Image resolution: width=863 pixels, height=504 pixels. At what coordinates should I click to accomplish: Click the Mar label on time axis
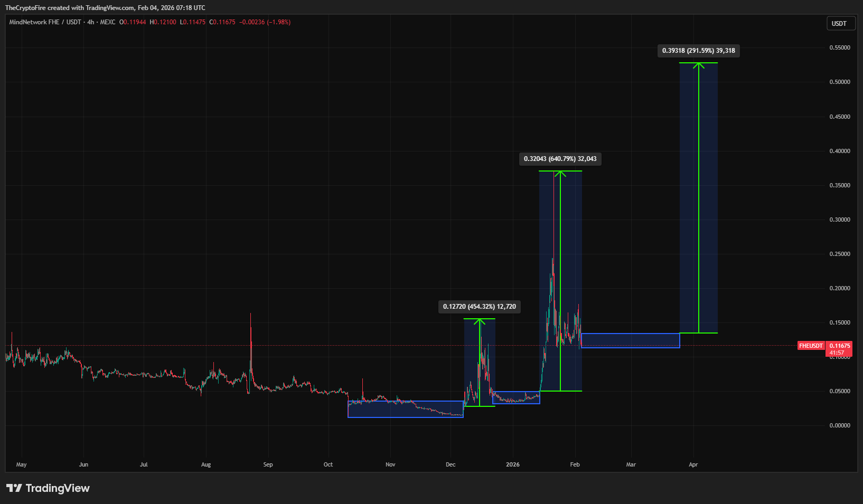631,464
